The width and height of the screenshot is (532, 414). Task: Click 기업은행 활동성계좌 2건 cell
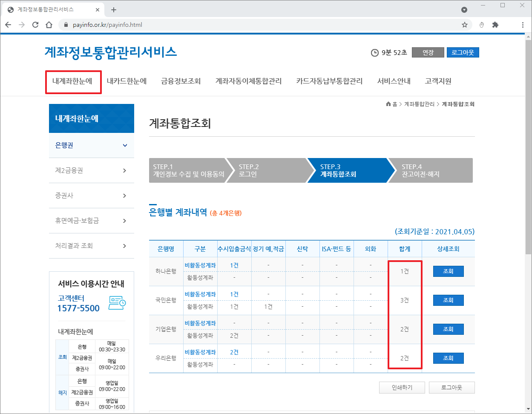(x=234, y=336)
